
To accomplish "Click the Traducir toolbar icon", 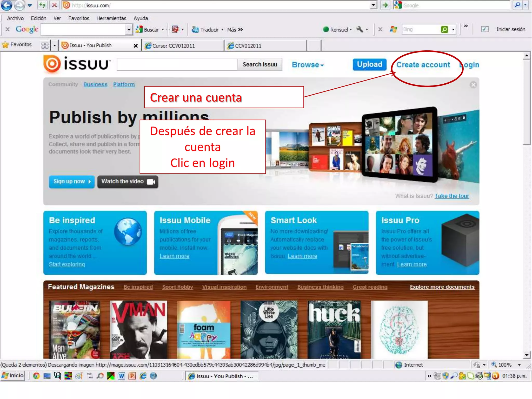I will pyautogui.click(x=195, y=30).
